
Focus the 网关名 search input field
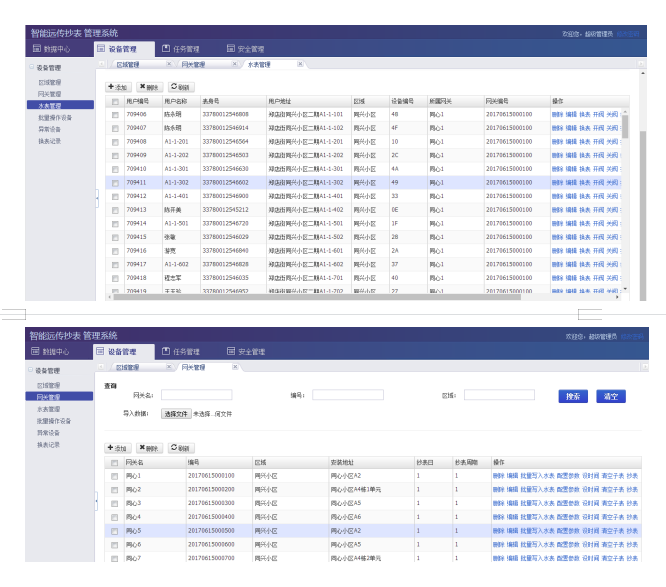pyautogui.click(x=197, y=395)
